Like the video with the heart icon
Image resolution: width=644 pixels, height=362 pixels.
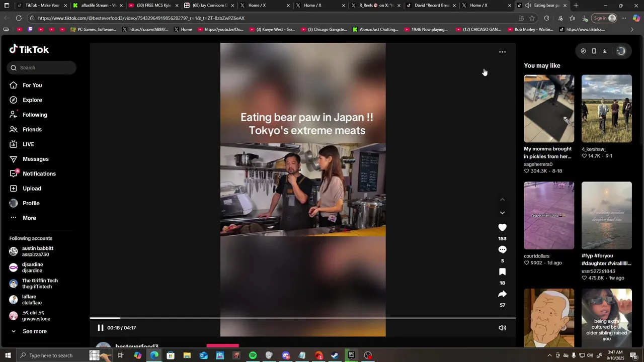(x=502, y=228)
